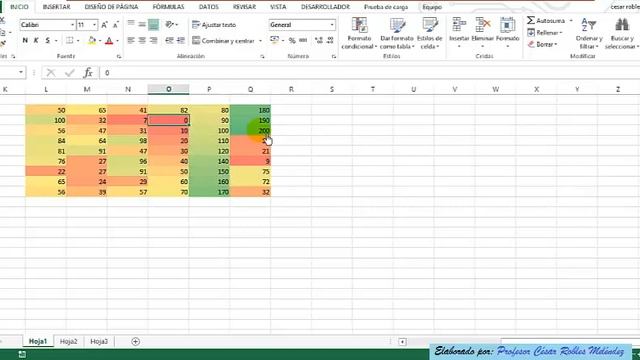Toggle bold formatting (N)

coord(25,40)
